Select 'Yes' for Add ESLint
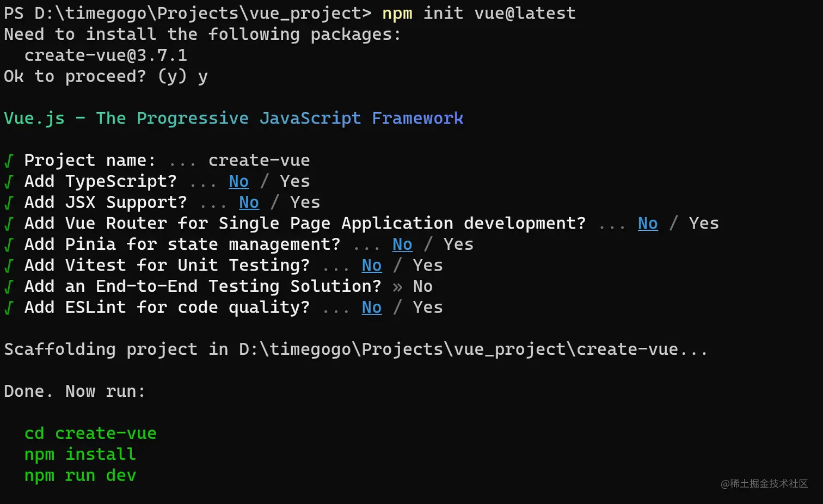Screen dimensions: 823x504 coord(428,307)
